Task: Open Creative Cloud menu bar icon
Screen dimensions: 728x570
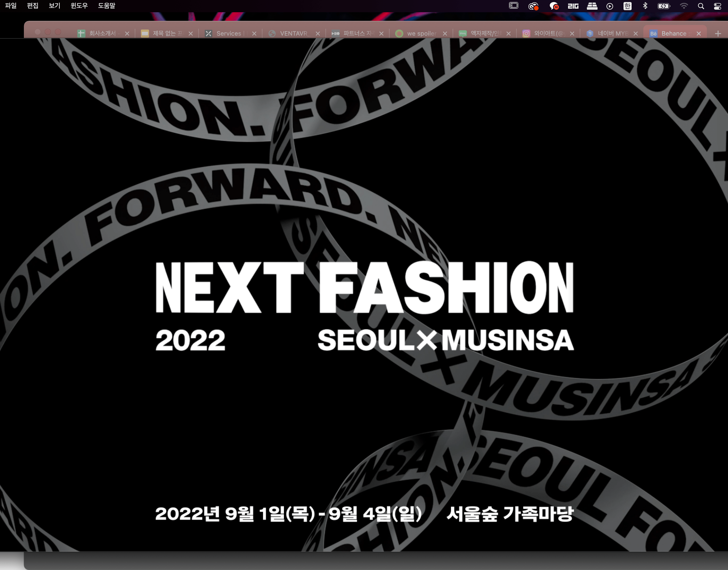Action: (x=533, y=6)
